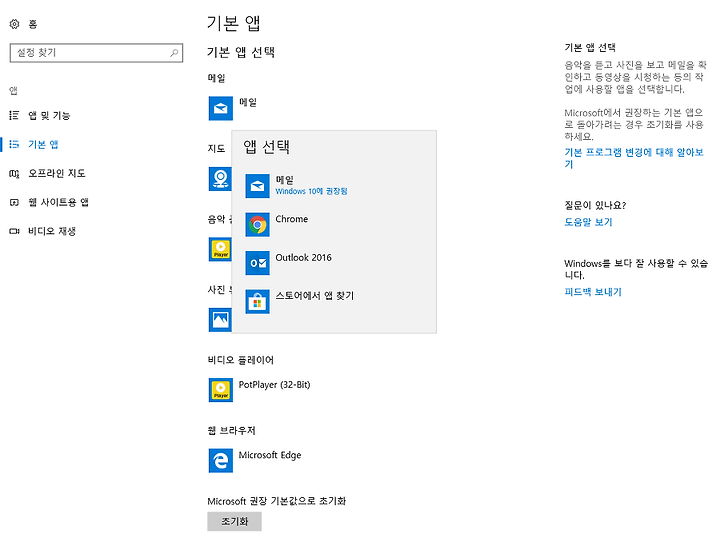720x542 pixels.
Task: Click the Microsoft Store bag icon
Action: 258,302
